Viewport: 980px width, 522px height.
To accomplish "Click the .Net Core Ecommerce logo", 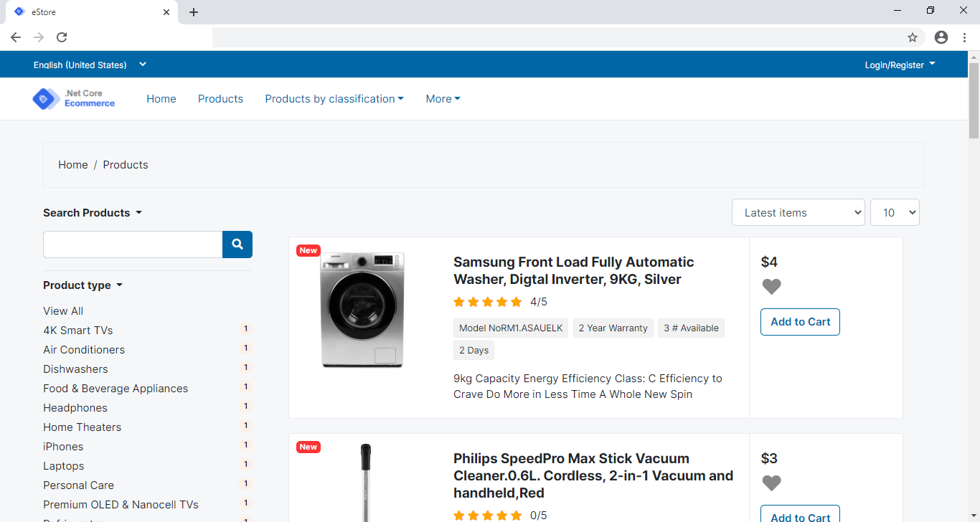I will pos(74,99).
